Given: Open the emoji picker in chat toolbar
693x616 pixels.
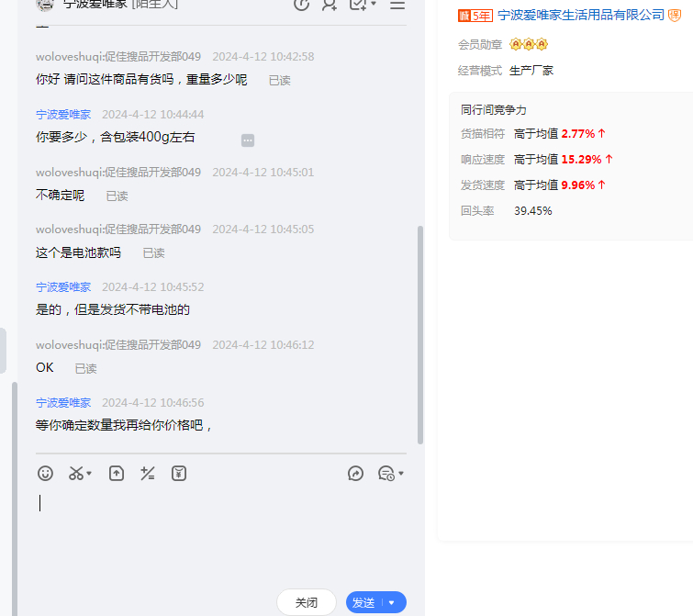Looking at the screenshot, I should (x=45, y=474).
